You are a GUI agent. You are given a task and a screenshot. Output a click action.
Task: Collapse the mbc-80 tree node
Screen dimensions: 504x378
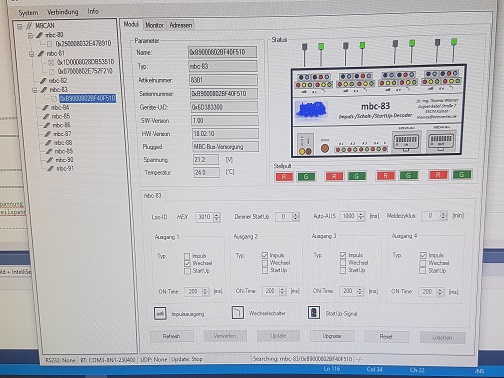tap(30, 35)
